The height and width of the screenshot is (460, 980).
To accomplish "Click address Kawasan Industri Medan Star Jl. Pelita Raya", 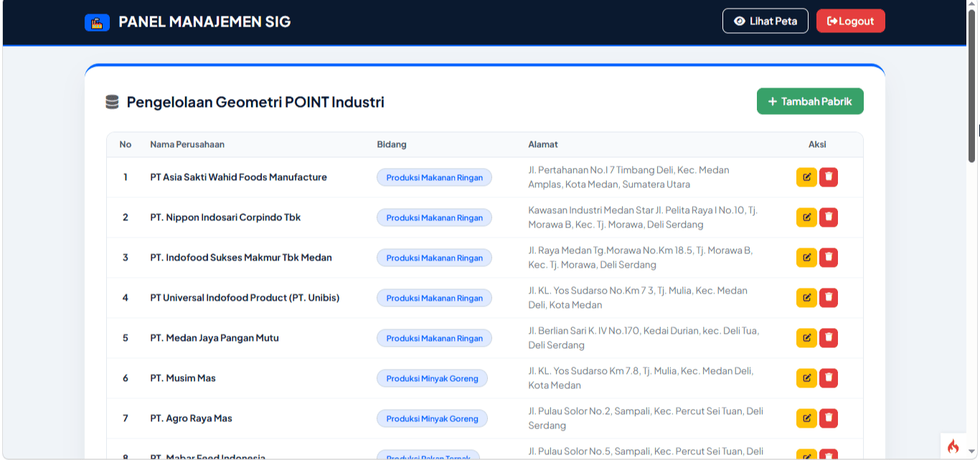I will pyautogui.click(x=643, y=217).
